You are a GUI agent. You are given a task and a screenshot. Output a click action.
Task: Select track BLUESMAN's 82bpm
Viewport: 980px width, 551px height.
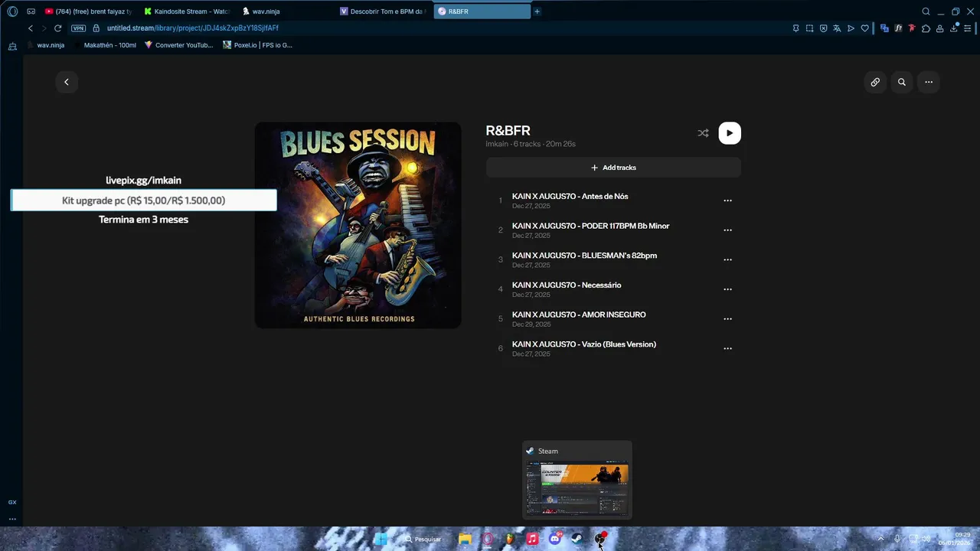point(613,259)
